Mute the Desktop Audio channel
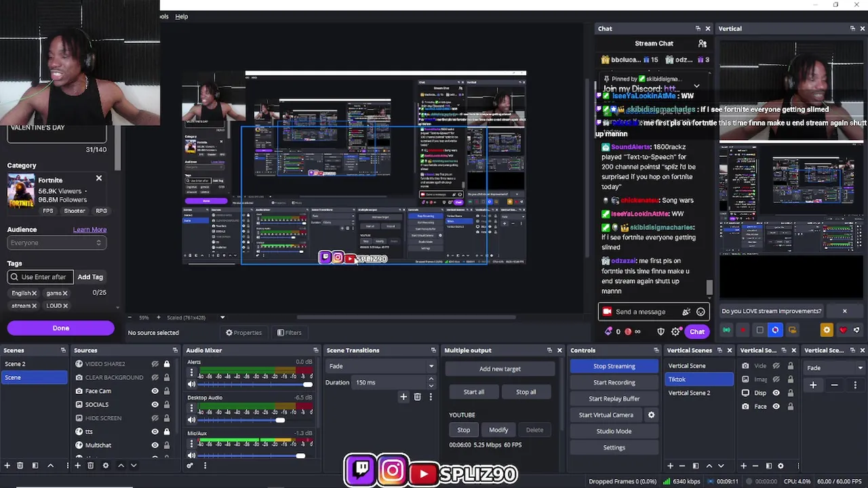The width and height of the screenshot is (868, 488). click(191, 420)
